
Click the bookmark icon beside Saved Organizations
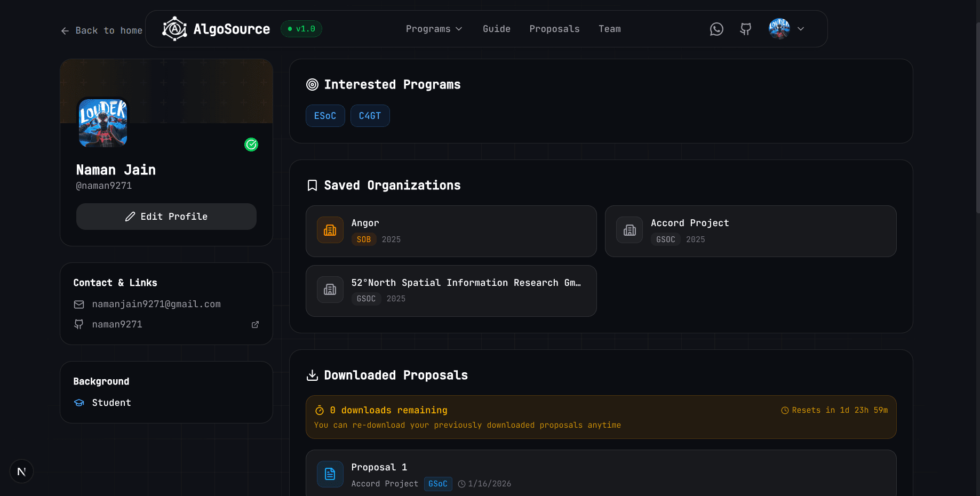(x=312, y=185)
